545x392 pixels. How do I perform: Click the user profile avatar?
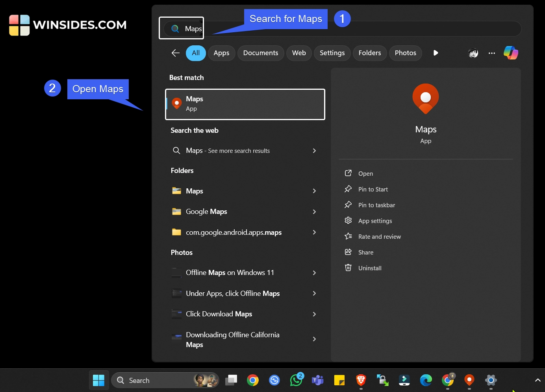click(x=473, y=53)
